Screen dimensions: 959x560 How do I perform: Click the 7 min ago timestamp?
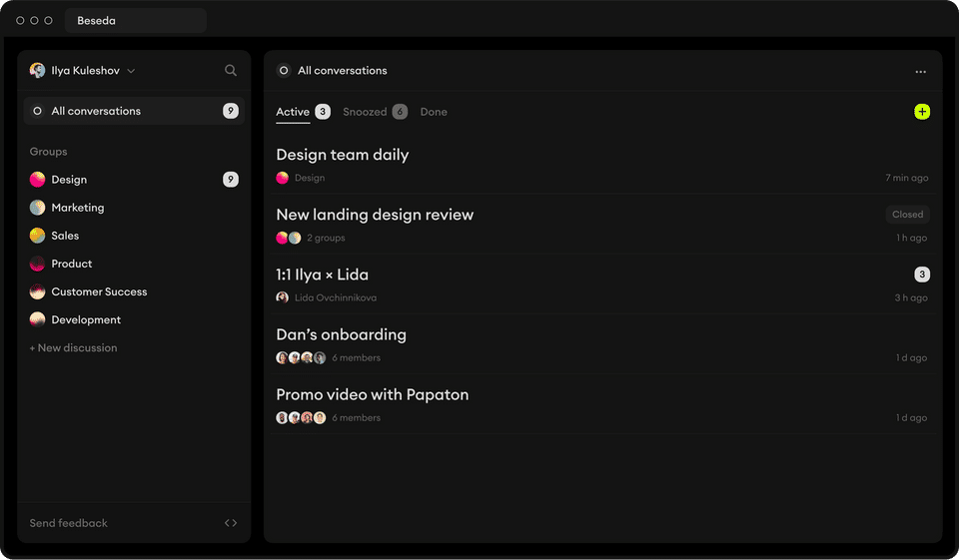coord(906,178)
